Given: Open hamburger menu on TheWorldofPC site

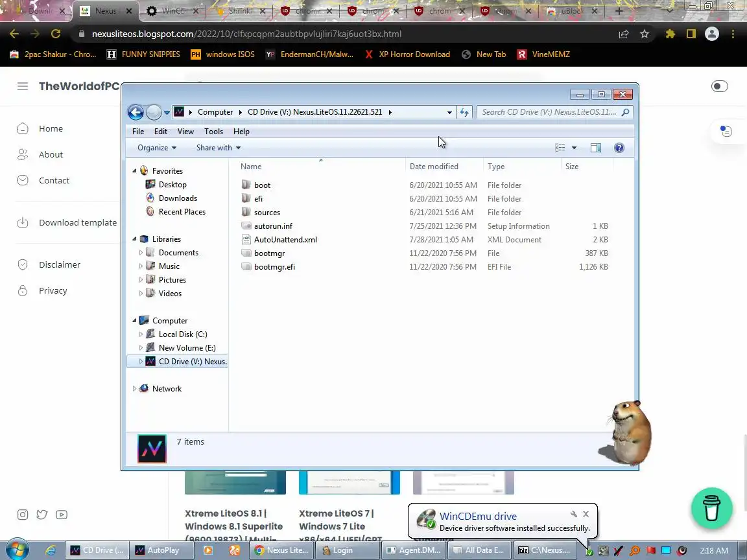Looking at the screenshot, I should 23,86.
